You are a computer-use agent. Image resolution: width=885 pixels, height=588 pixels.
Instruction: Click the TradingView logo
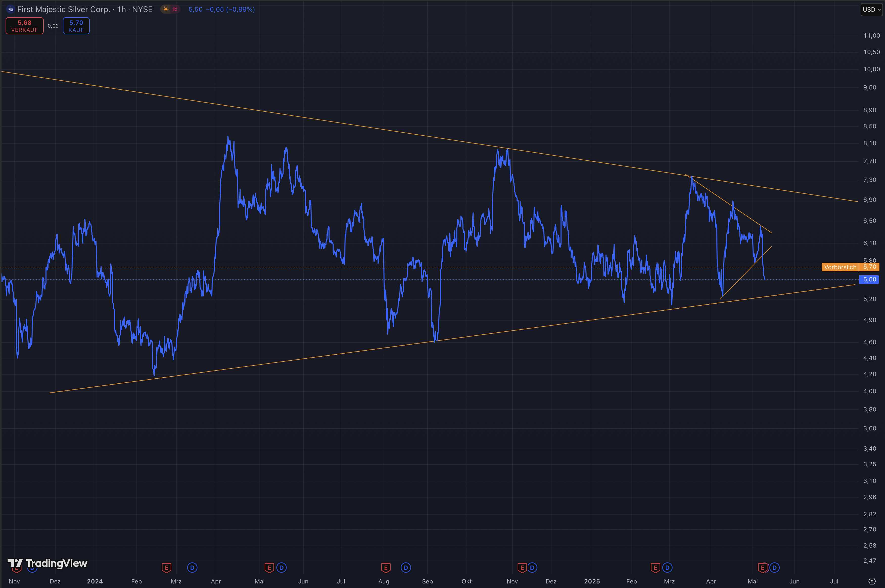click(x=48, y=563)
